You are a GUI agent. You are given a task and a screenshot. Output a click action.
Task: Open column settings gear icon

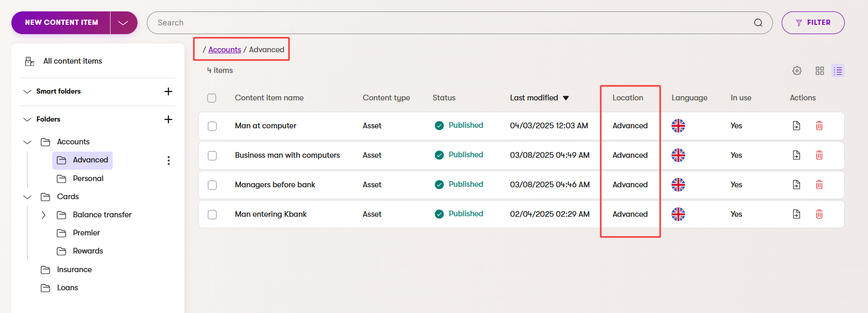[x=797, y=71]
